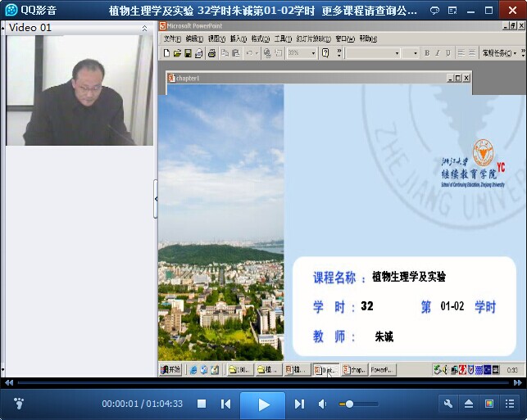Click the playback progress seek bar
The image size is (527, 420).
263,382
